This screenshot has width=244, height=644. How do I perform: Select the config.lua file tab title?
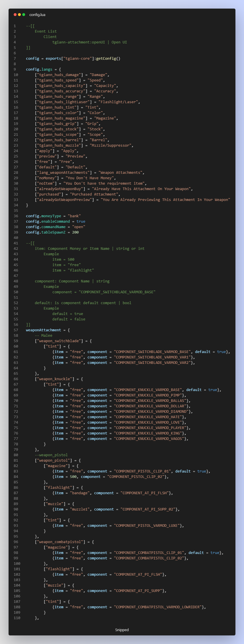[37, 15]
